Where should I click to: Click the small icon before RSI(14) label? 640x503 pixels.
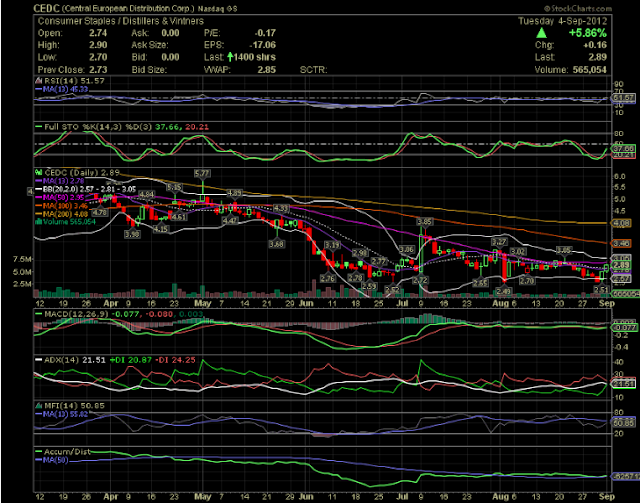click(x=39, y=81)
